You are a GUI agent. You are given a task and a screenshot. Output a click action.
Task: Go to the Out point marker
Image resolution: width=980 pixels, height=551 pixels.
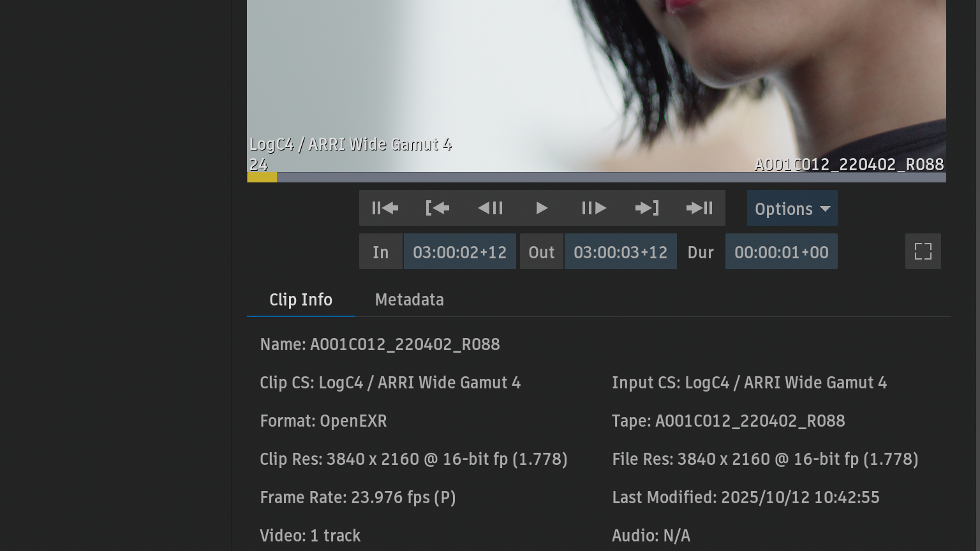pos(647,208)
